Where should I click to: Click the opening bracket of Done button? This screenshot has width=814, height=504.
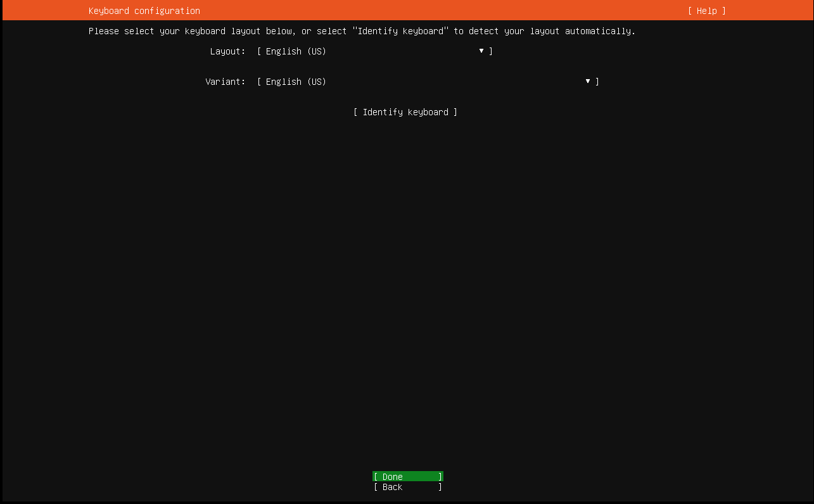coord(376,477)
